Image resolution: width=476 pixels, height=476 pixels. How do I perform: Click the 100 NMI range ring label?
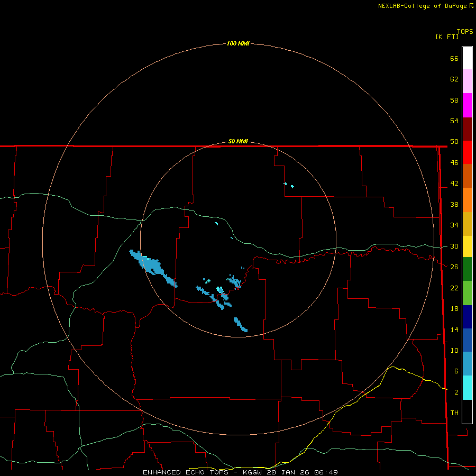[238, 43]
